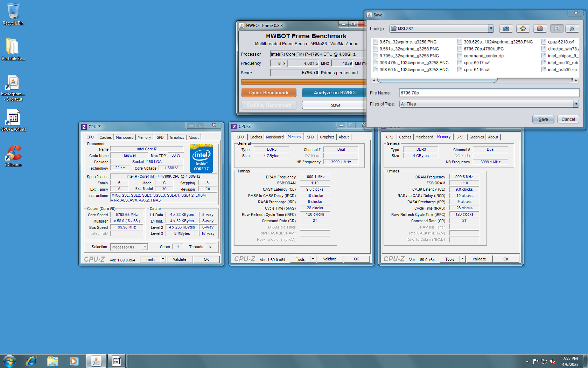Image resolution: width=588 pixels, height=368 pixels.
Task: Expand Tools dropdown arrow in right CPU-Z window
Action: [462, 259]
